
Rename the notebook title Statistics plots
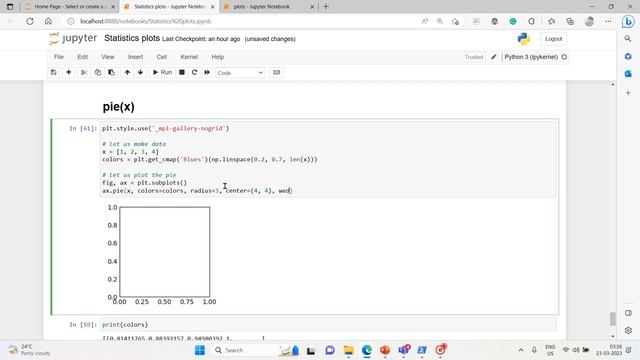pos(132,38)
